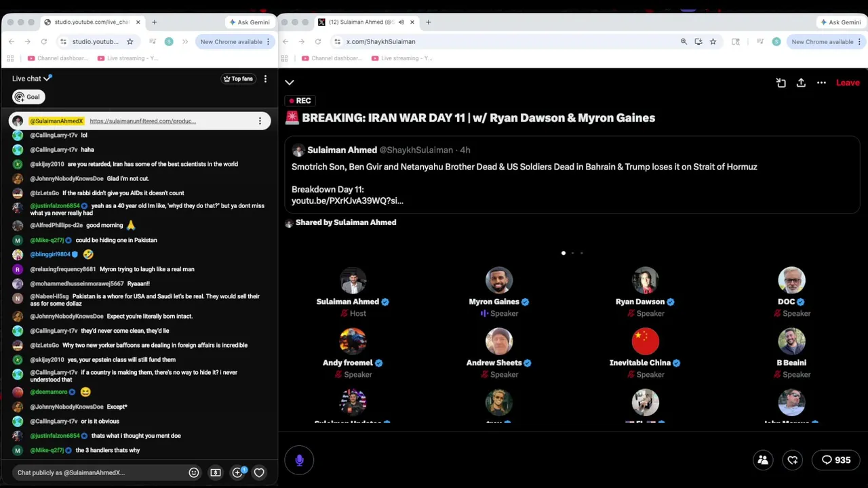Open new tab in X window

[x=428, y=22]
